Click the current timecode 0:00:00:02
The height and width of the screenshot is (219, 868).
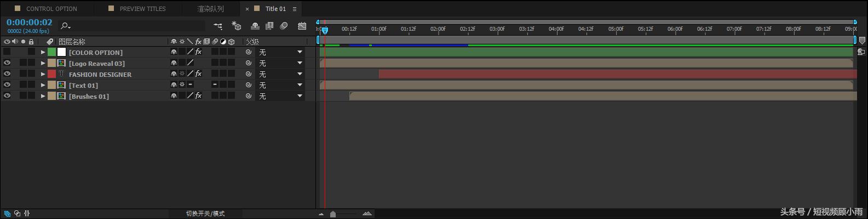click(30, 23)
